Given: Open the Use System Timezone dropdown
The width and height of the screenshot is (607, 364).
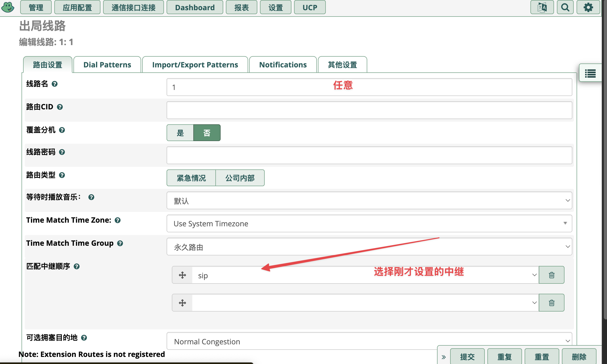Looking at the screenshot, I should pyautogui.click(x=369, y=223).
